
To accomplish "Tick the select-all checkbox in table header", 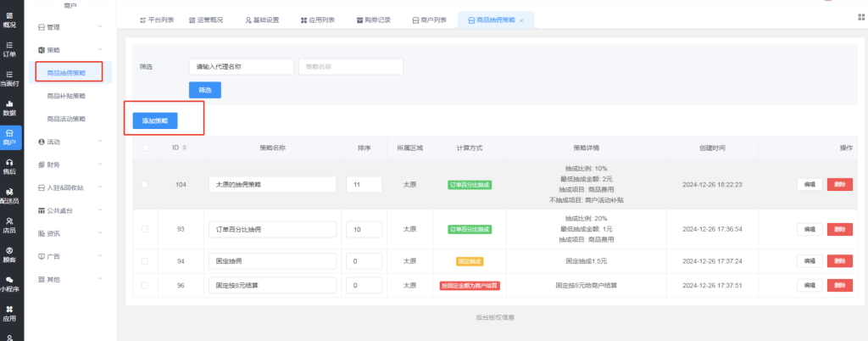I will click(145, 148).
